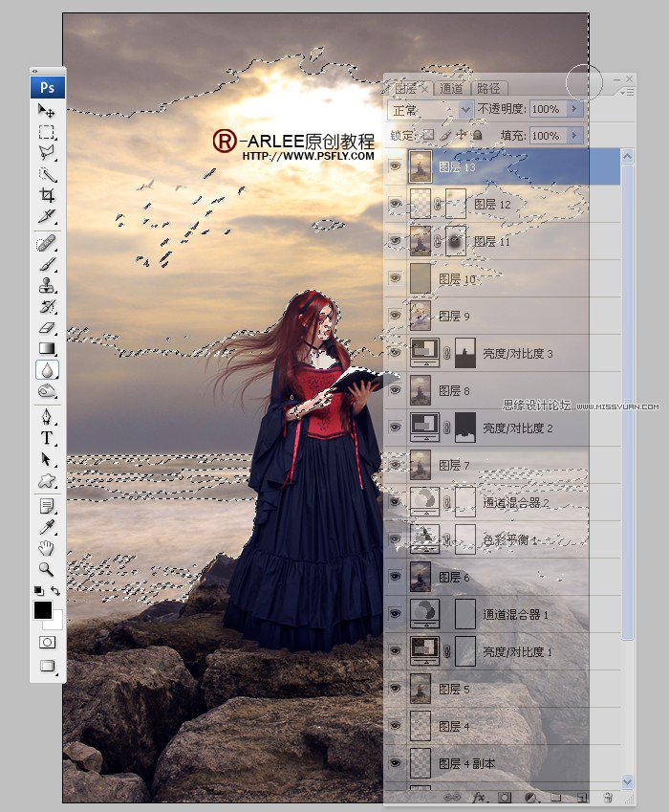Change screen mode from the toolbar
This screenshot has width=669, height=812.
coord(47,666)
